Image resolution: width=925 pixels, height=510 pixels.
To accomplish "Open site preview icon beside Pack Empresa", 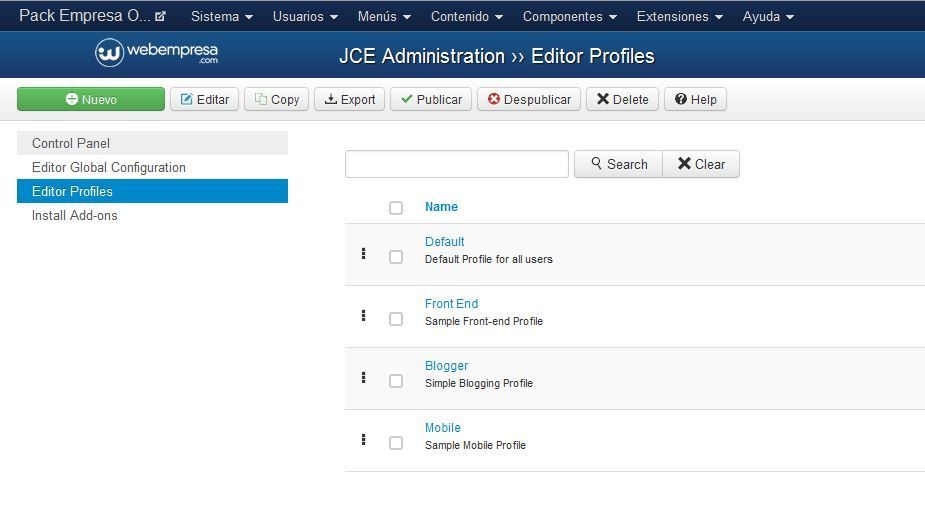I will 160,17.
